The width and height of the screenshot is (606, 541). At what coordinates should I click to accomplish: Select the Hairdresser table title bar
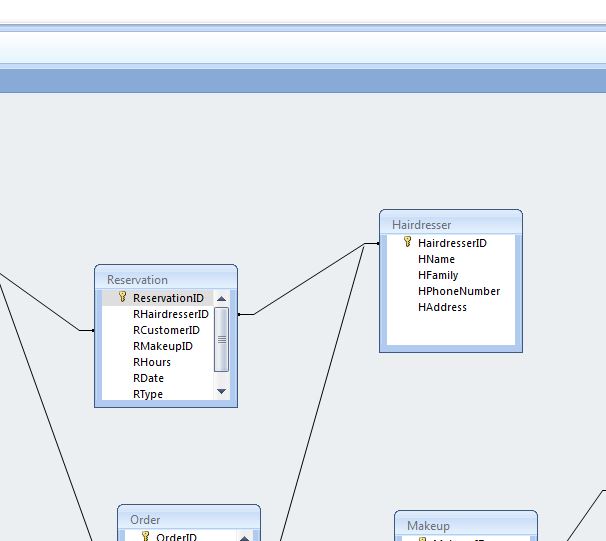[451, 225]
